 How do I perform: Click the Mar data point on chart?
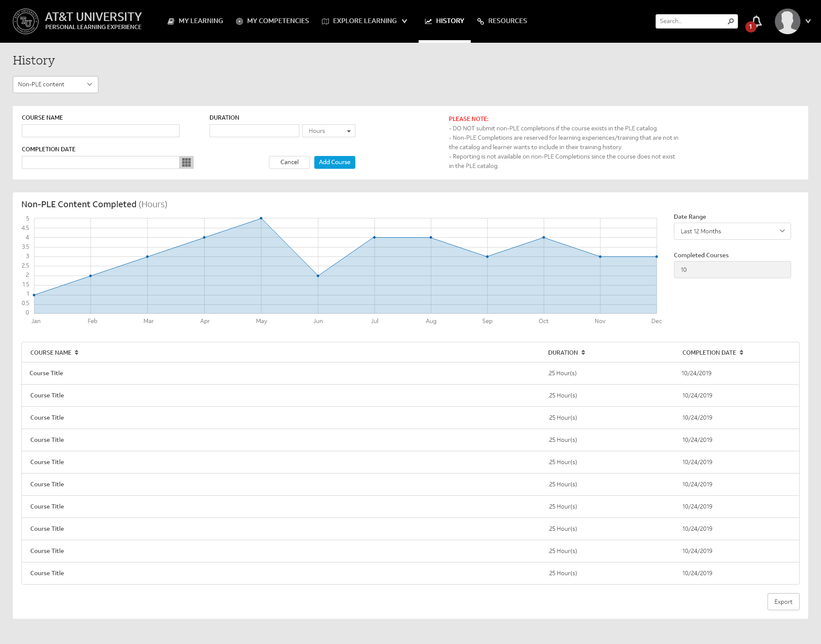[x=148, y=257]
